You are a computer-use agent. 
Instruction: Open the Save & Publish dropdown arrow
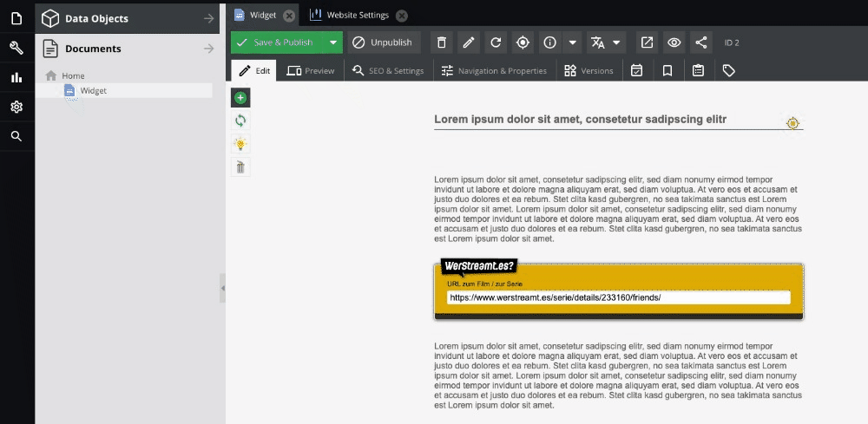coord(332,42)
